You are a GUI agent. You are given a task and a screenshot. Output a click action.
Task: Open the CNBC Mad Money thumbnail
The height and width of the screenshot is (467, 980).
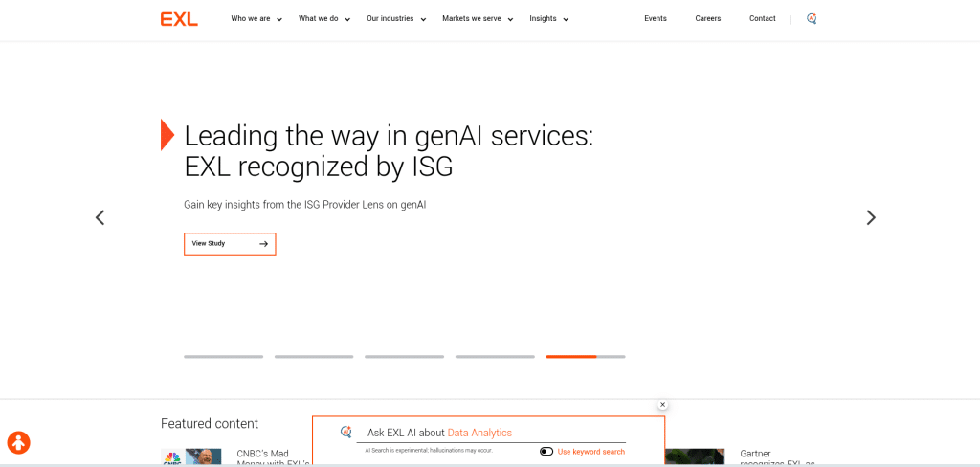tap(190, 457)
